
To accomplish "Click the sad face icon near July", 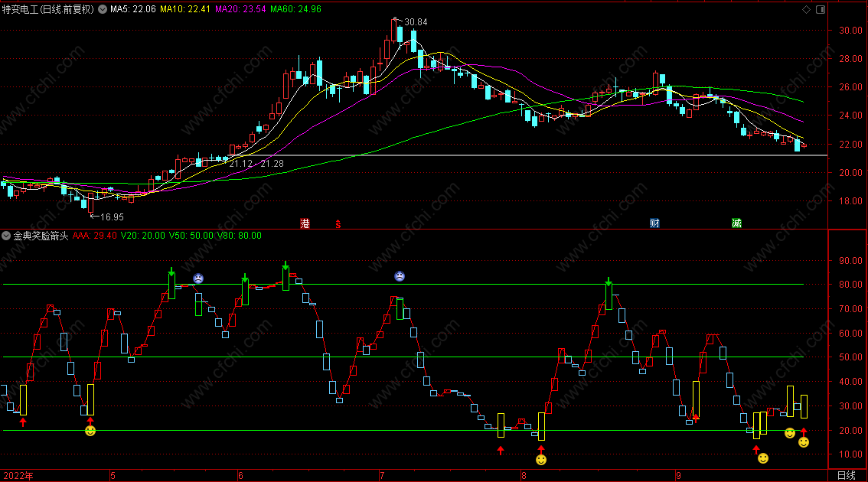I will 400,276.
